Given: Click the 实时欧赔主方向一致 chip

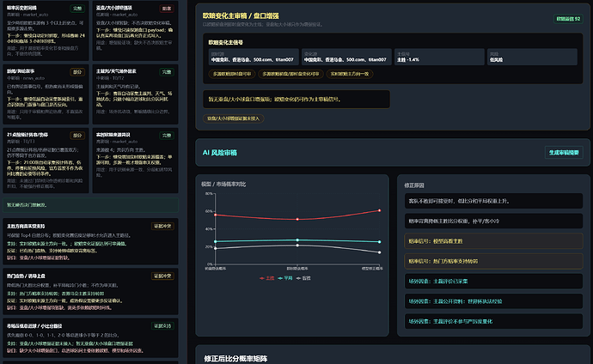Looking at the screenshot, I should tap(350, 74).
